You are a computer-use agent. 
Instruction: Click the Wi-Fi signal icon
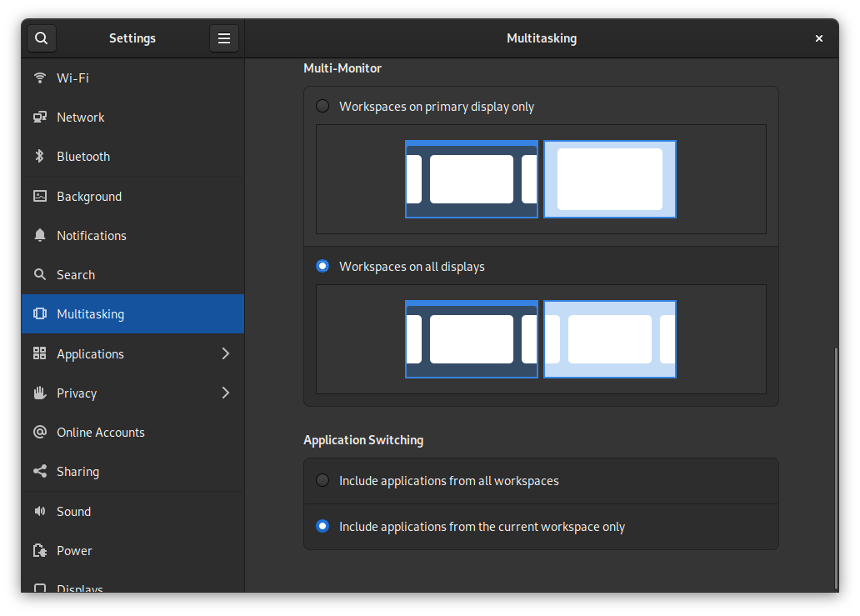(39, 78)
